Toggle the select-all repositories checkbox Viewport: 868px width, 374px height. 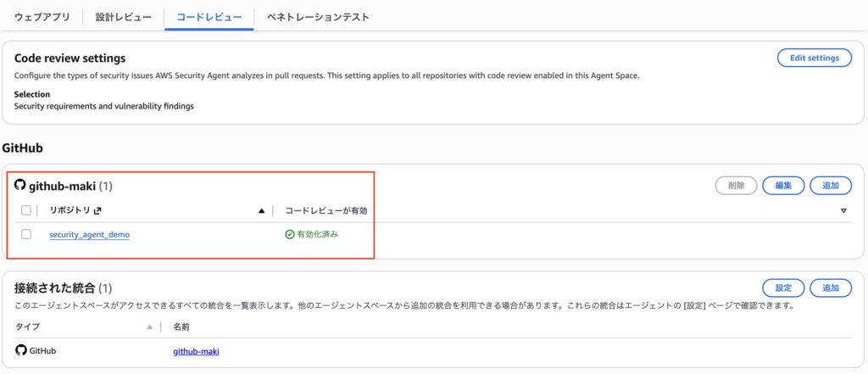pos(26,210)
